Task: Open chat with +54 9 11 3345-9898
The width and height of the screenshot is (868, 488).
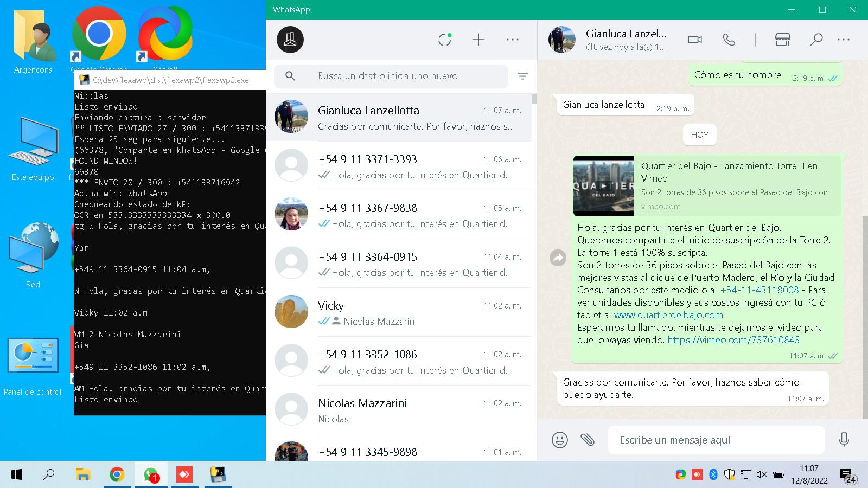Action: pos(399,448)
